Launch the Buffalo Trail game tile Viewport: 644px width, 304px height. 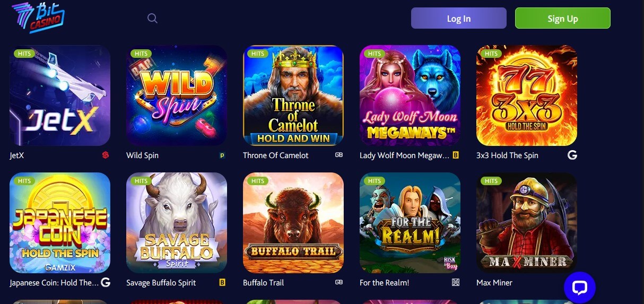[293, 223]
